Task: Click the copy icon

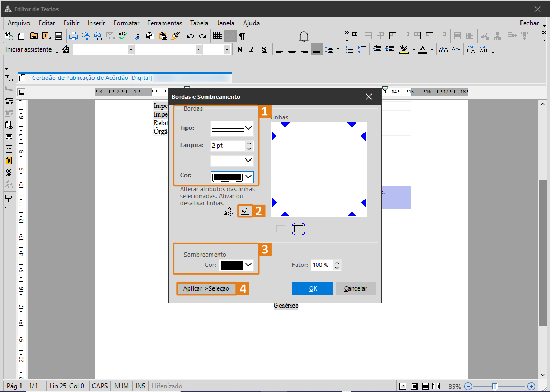Action: (x=150, y=36)
